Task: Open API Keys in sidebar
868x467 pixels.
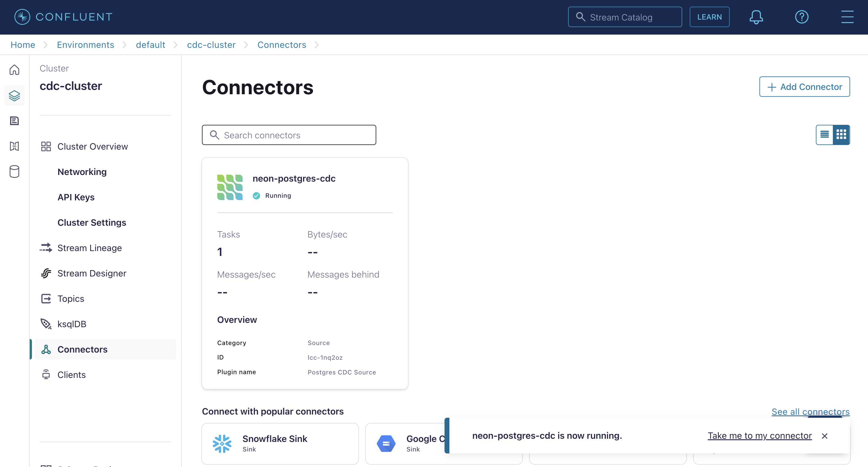Action: pyautogui.click(x=76, y=197)
